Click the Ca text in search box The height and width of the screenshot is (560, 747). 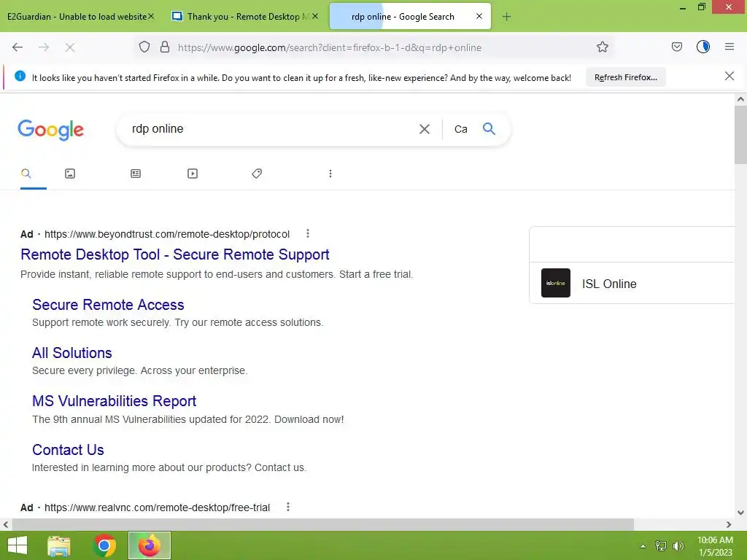tap(461, 129)
